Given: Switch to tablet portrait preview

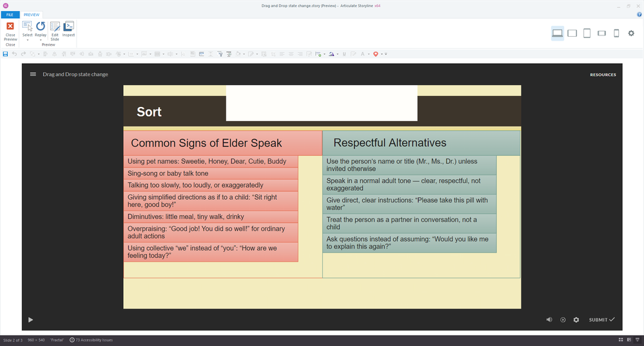Looking at the screenshot, I should point(587,34).
